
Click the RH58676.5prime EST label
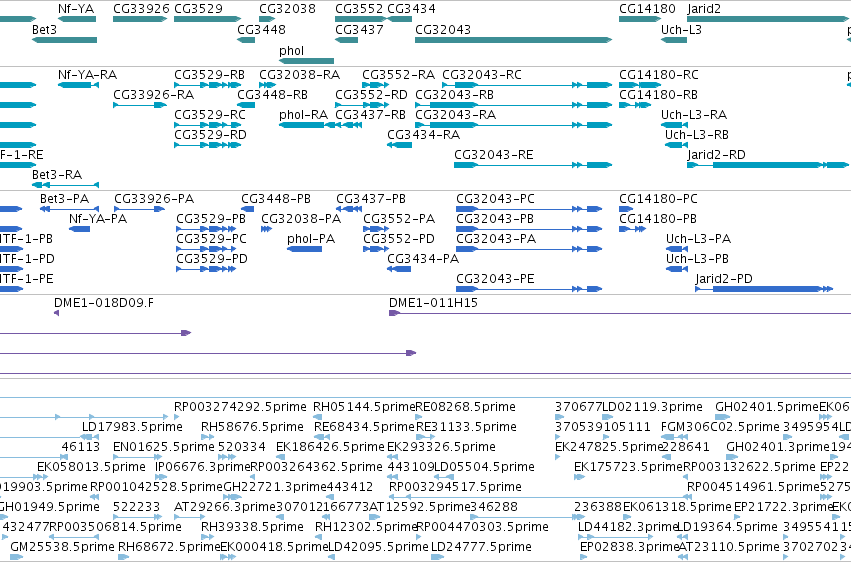pos(252,427)
